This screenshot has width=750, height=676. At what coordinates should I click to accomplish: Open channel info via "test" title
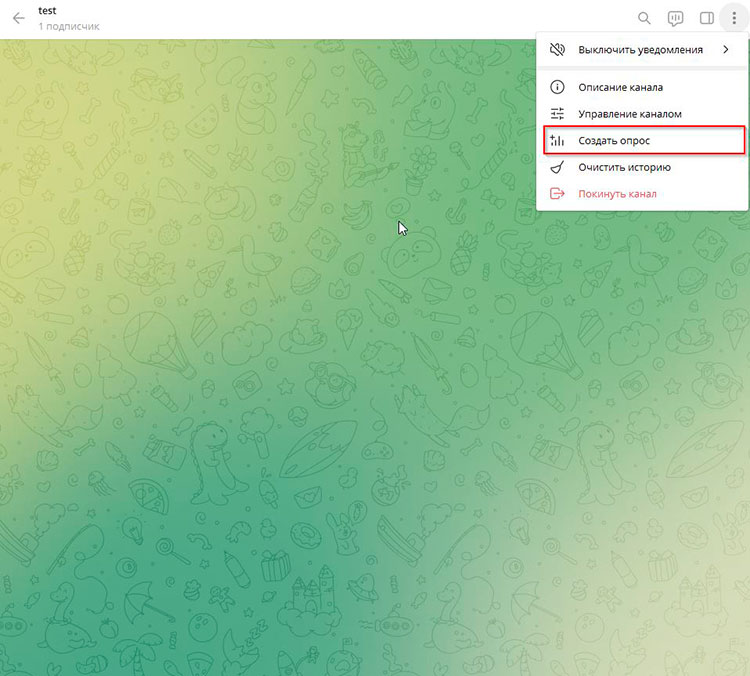click(47, 11)
